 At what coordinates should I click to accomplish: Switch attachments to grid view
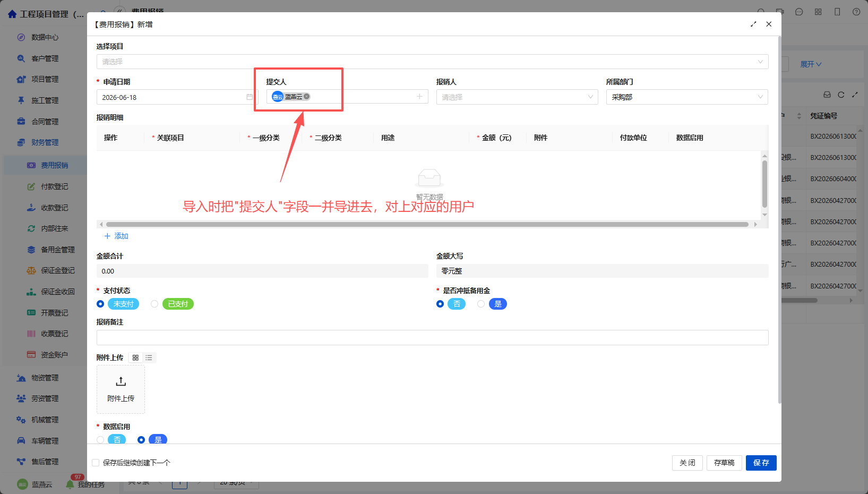click(135, 358)
